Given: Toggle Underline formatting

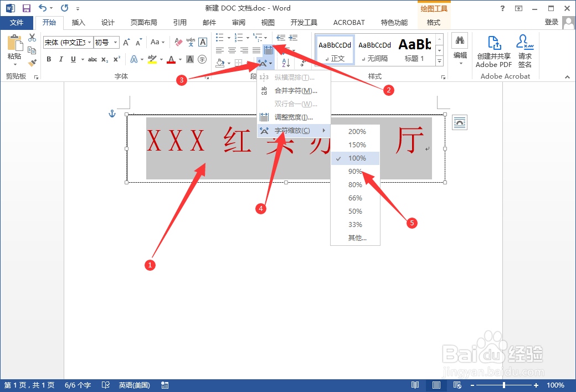Looking at the screenshot, I should pyautogui.click(x=74, y=59).
